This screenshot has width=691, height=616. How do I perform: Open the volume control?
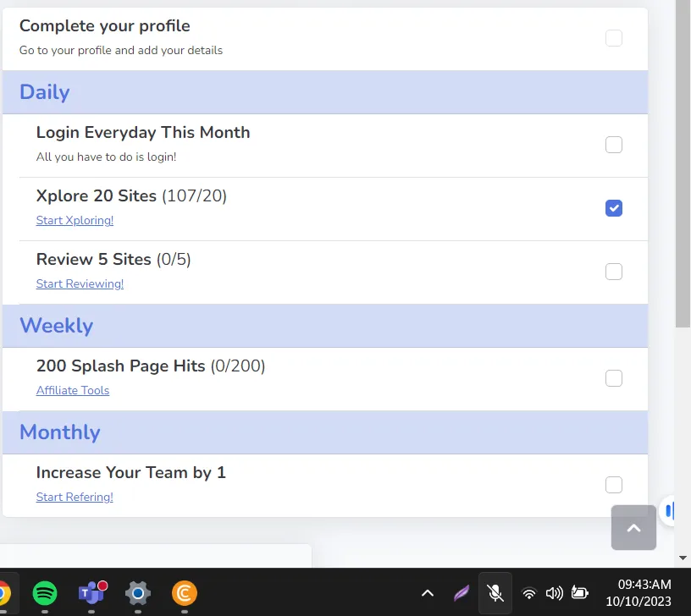click(554, 593)
